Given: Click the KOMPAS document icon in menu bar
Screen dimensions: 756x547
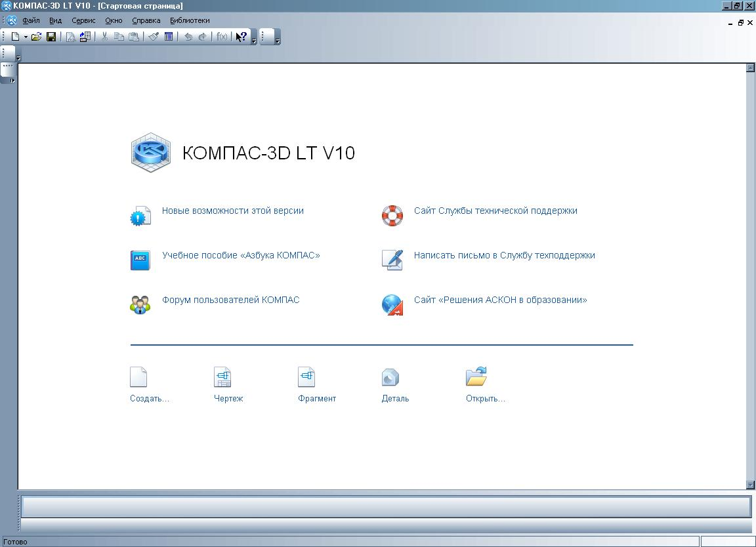Looking at the screenshot, I should point(12,21).
